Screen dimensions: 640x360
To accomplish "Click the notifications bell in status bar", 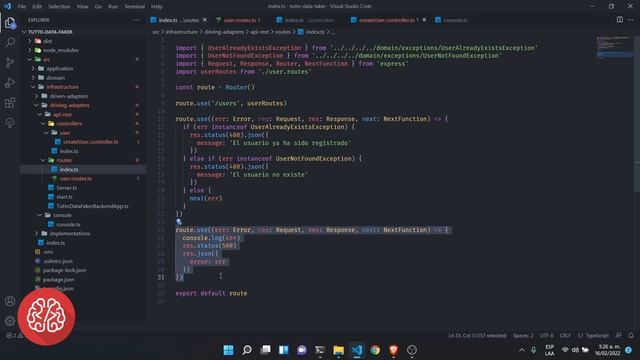I will [631, 335].
